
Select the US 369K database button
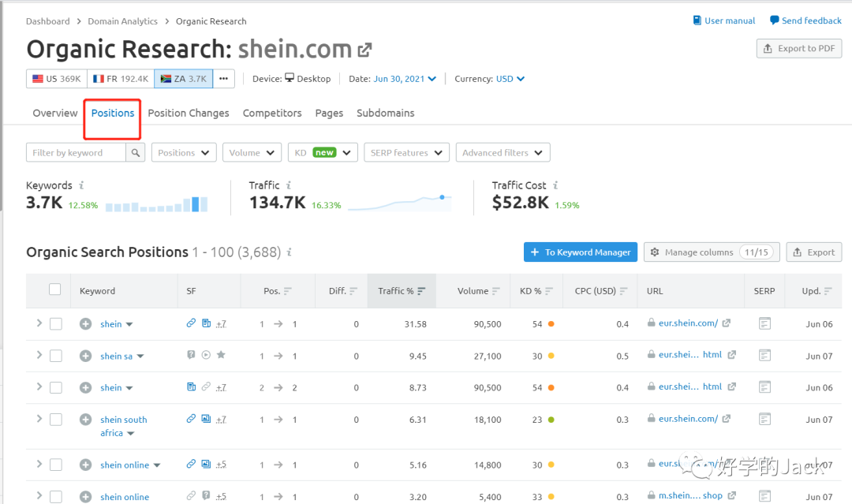(x=57, y=79)
